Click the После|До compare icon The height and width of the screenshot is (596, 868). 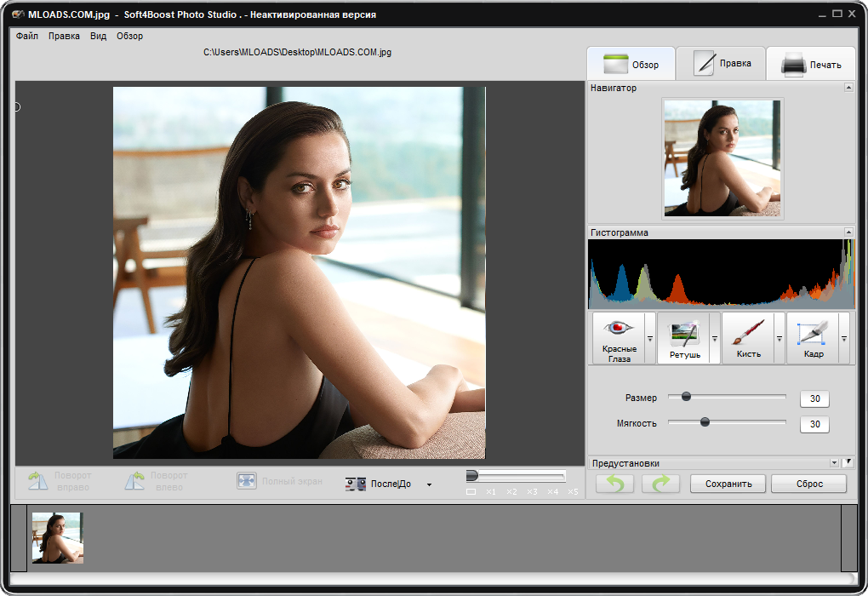pos(356,484)
